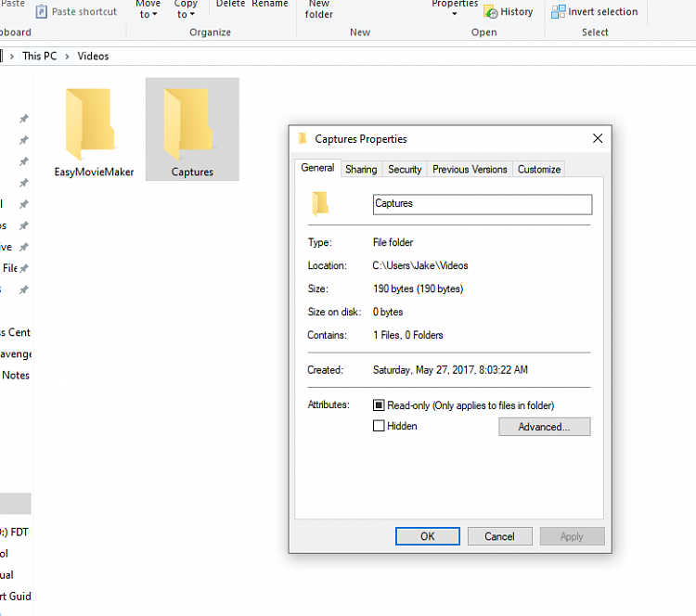Viewport: 696px width, 616px height.
Task: Click the Cancel button
Action: 500,536
